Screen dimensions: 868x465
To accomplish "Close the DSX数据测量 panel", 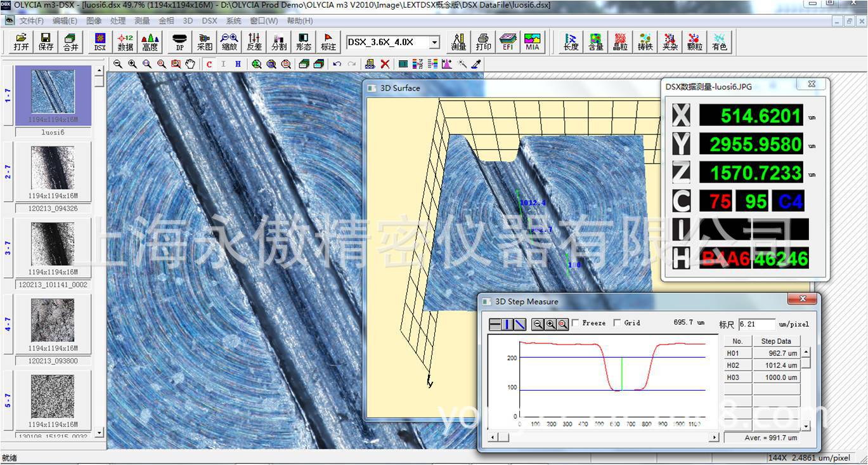I will [811, 84].
